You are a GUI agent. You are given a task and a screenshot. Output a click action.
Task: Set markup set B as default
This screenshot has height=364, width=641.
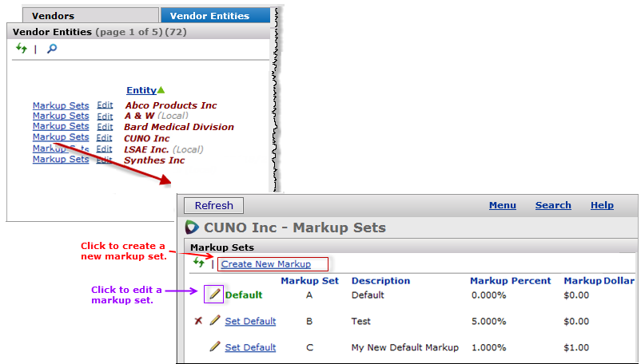pos(250,322)
